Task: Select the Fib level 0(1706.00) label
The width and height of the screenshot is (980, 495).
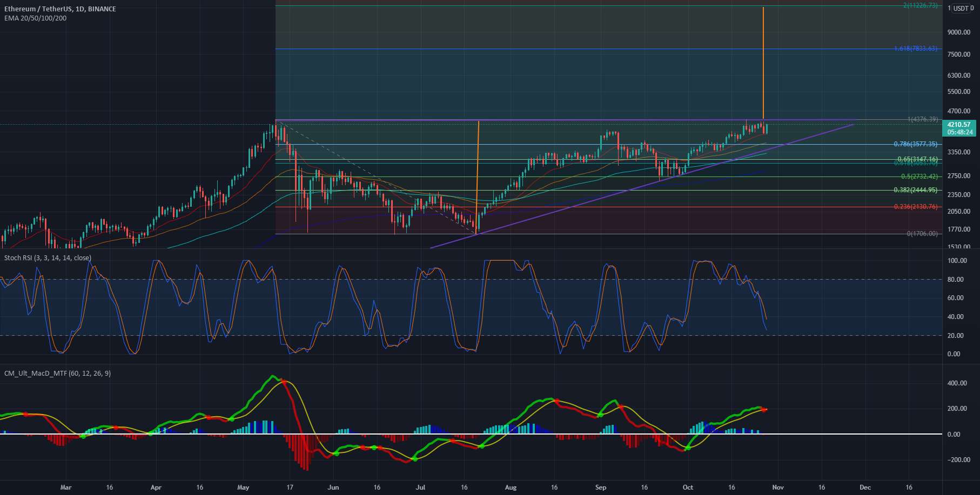Action: 922,234
